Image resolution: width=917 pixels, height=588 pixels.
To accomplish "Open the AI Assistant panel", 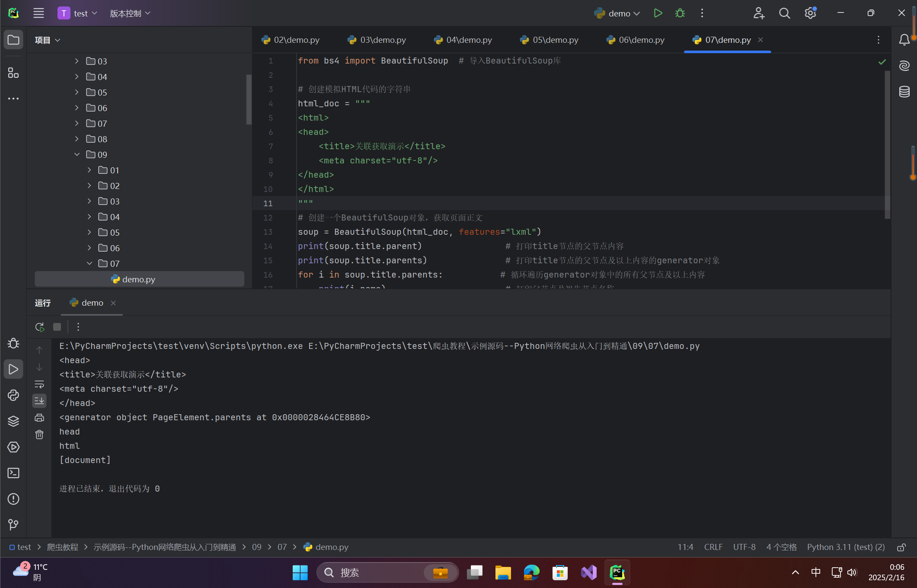I will (x=904, y=66).
